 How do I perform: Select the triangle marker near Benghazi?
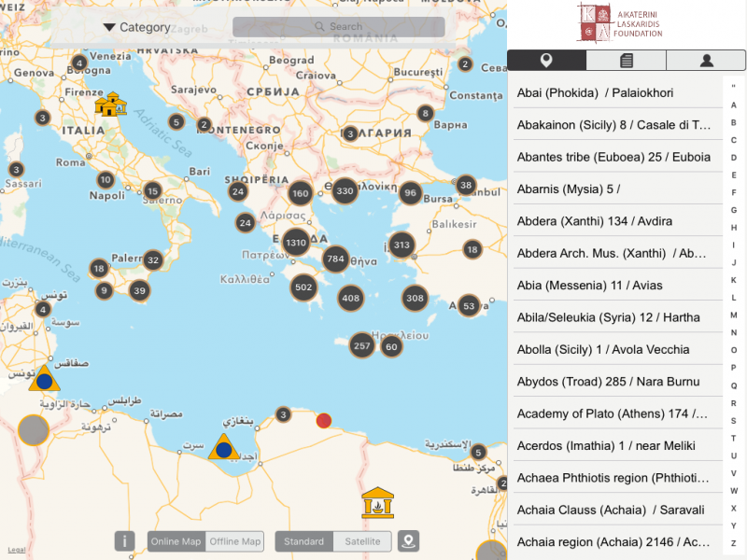click(x=222, y=448)
